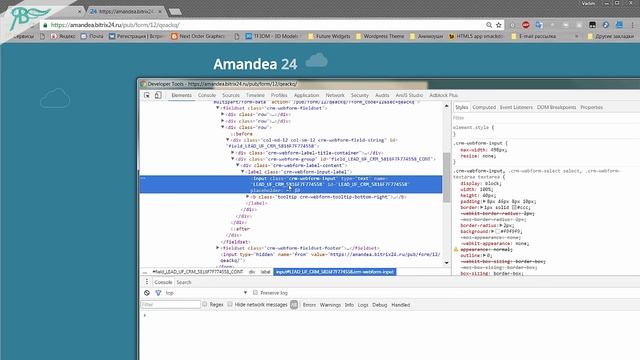This screenshot has height=360, width=640.
Task: Check Hide network messages
Action: [x=230, y=304]
